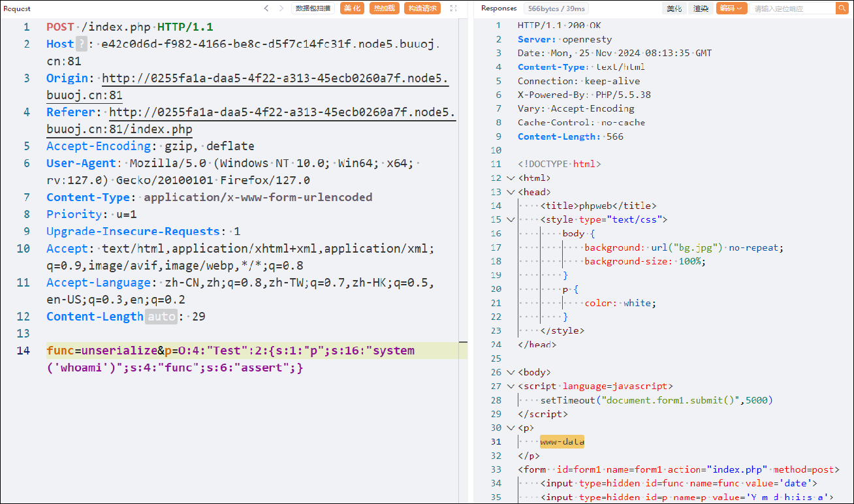The image size is (854, 504).
Task: Click 'Upgrade-Insecure-Requests' header name
Action: [133, 231]
